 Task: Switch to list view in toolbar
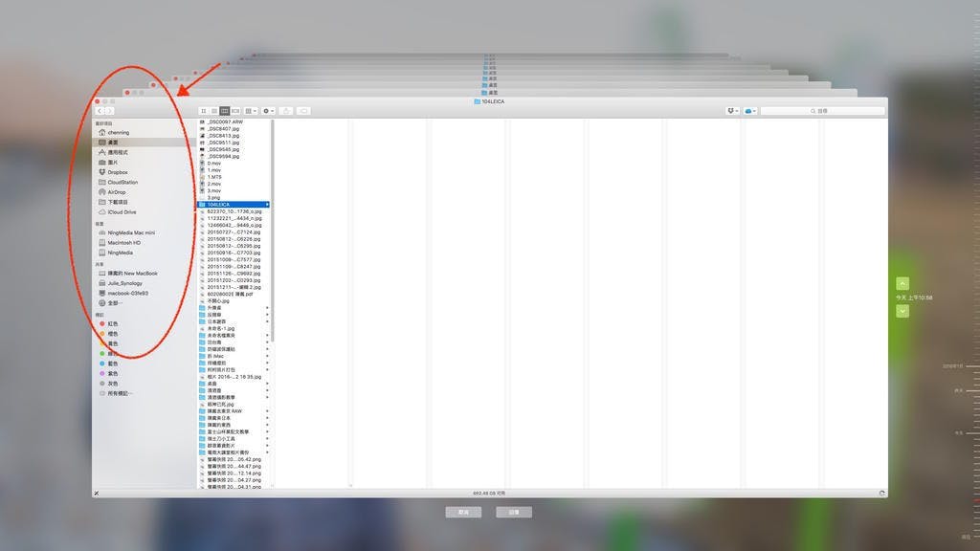click(214, 111)
